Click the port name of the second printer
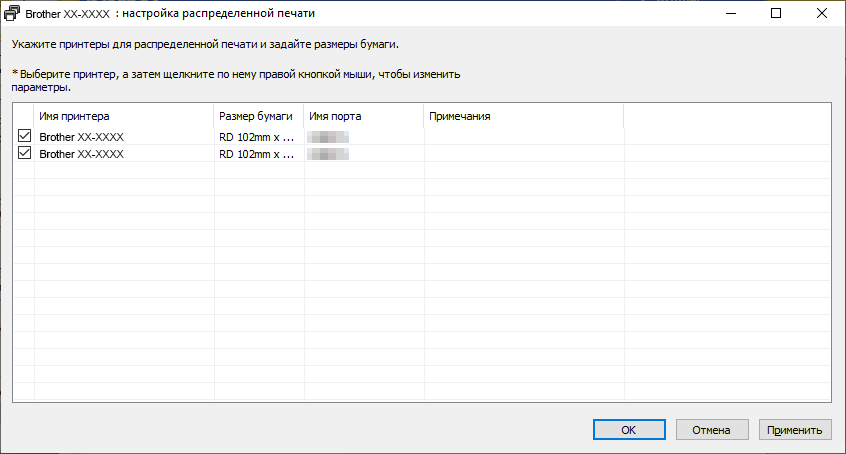This screenshot has height=454, width=846. point(329,155)
